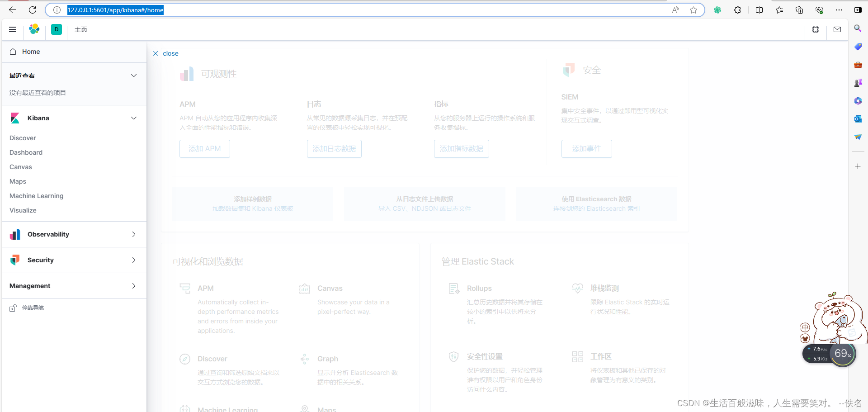Collapse the Kibana section chevron
Viewport: 868px width, 412px height.
click(x=134, y=118)
